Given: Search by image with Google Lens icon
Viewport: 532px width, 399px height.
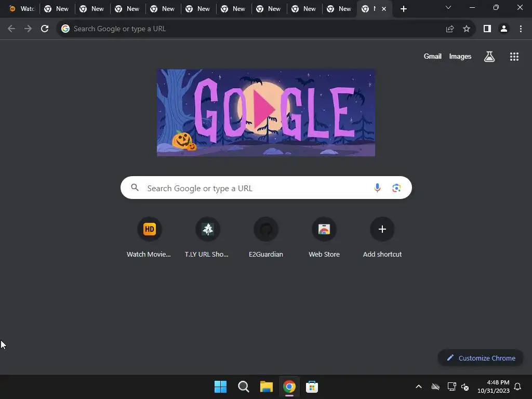Looking at the screenshot, I should tap(396, 188).
